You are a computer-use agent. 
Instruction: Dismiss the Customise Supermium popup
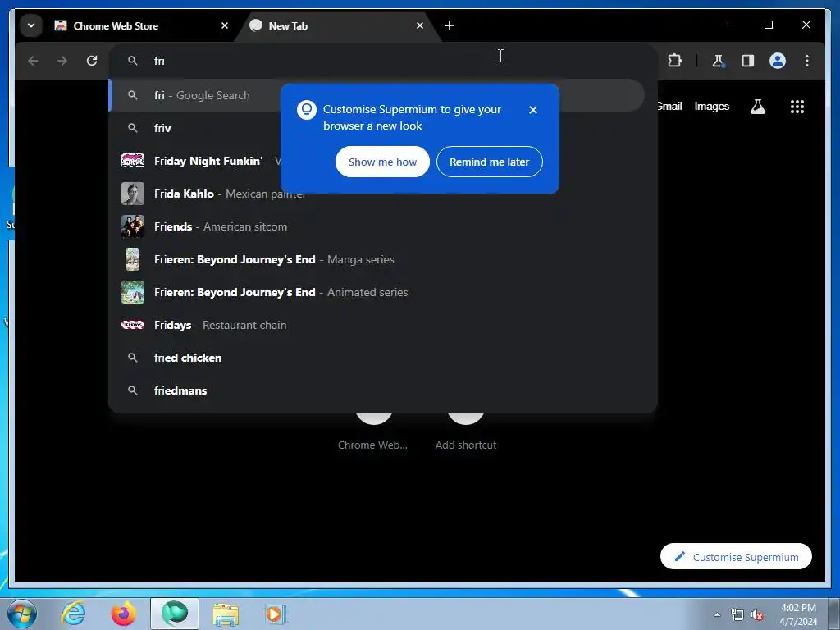532,110
